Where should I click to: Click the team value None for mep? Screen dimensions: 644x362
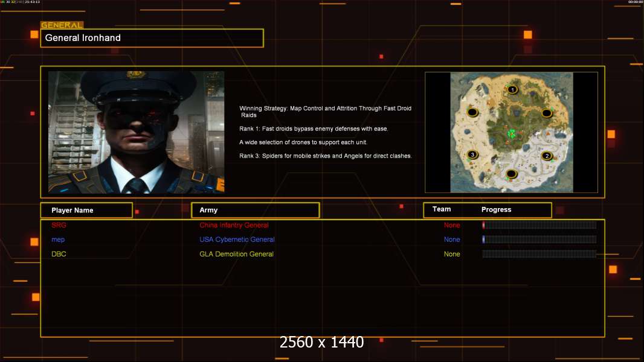(x=452, y=240)
